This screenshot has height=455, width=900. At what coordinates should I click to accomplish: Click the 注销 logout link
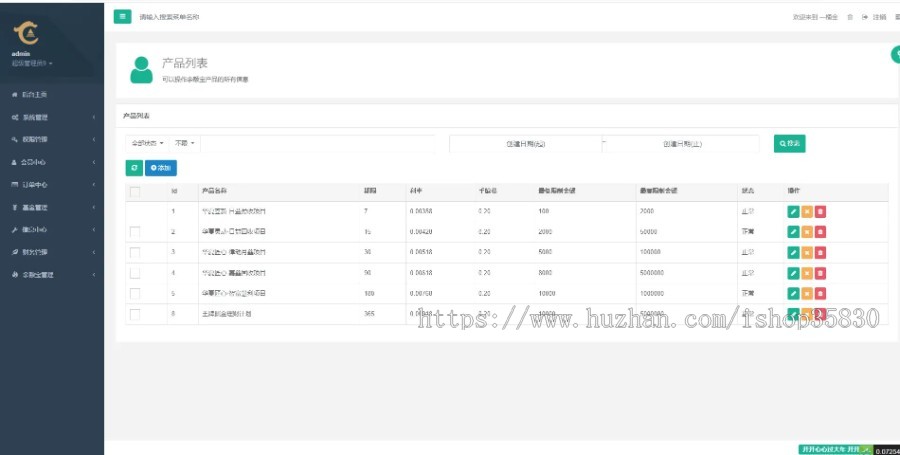[x=879, y=17]
